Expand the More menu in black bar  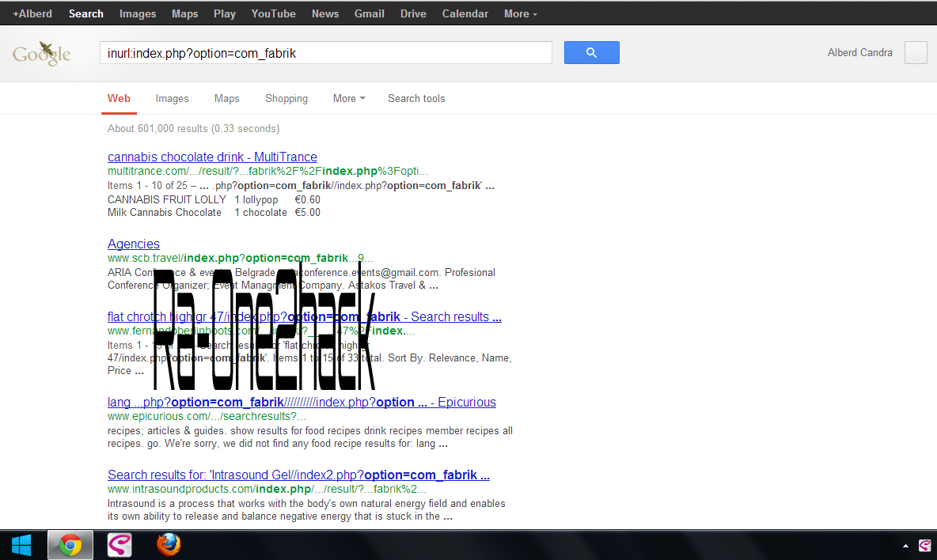521,13
